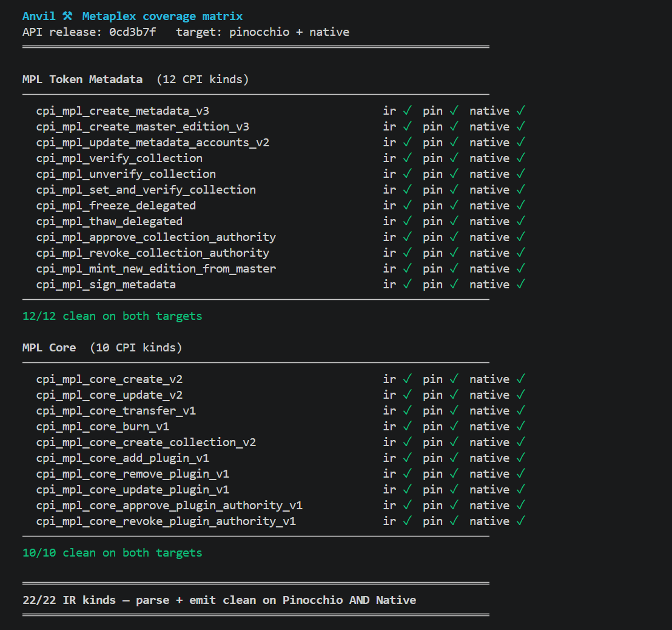Click pin checkmark for cpi_mpl_unverify_collection
The width and height of the screenshot is (672, 630).
pyautogui.click(x=454, y=174)
